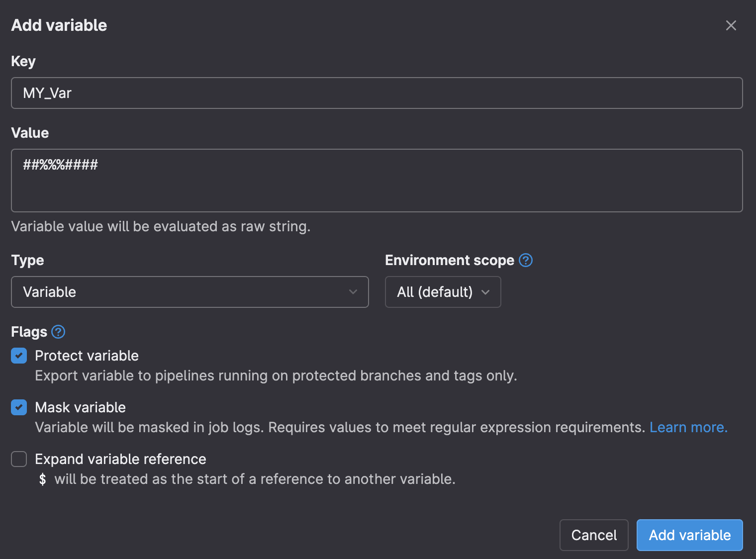Click the Add variable button
756x559 pixels.
click(689, 535)
